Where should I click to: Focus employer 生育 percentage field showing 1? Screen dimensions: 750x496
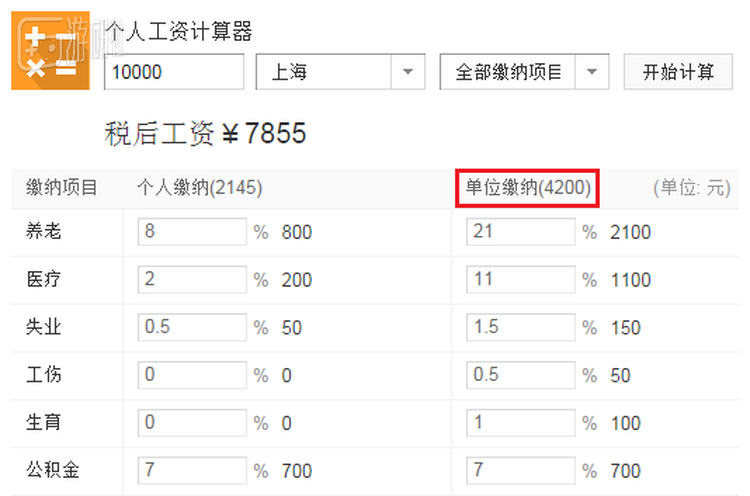[x=520, y=423]
